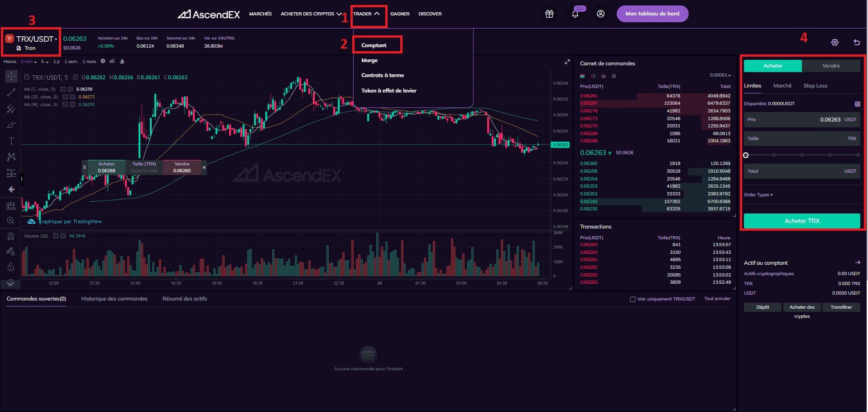Open settings for MA (7, close, 0) indicator
The image size is (868, 412).
(x=63, y=89)
